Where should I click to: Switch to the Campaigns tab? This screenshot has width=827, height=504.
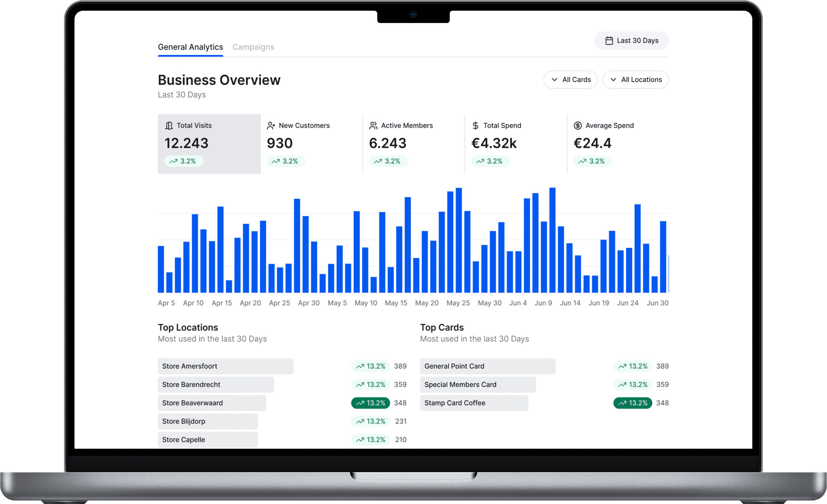coord(253,47)
